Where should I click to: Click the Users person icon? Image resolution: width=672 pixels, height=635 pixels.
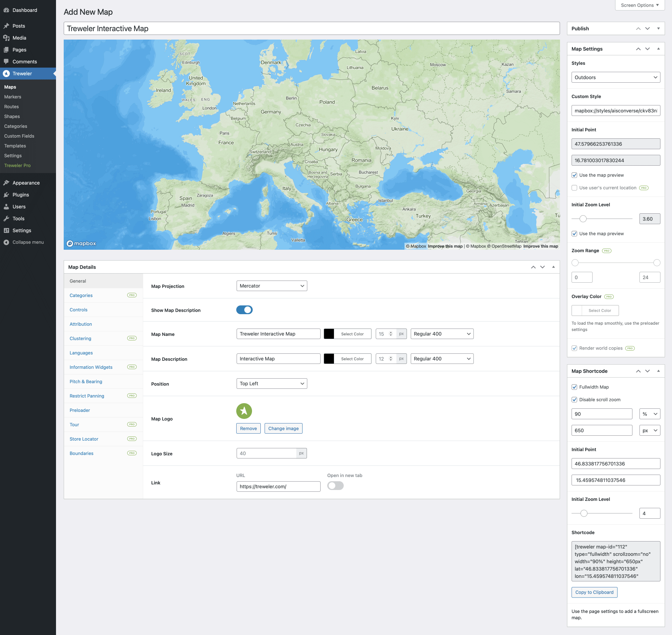coord(6,207)
